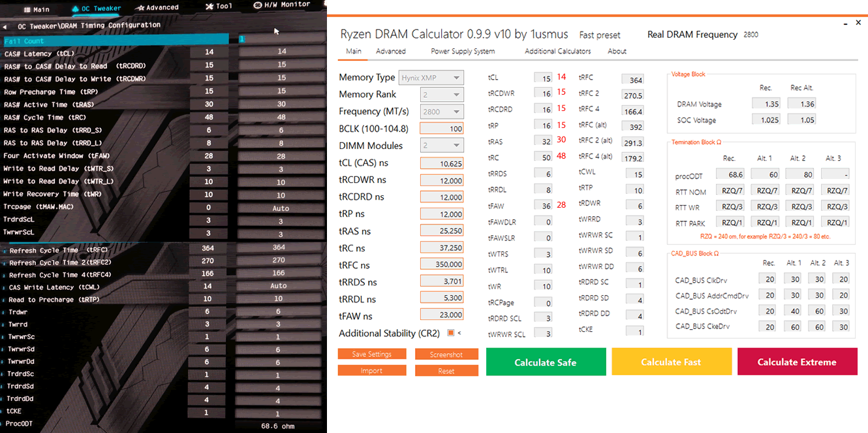
Task: Open the H/W Monitor BIOS tab
Action: click(282, 5)
